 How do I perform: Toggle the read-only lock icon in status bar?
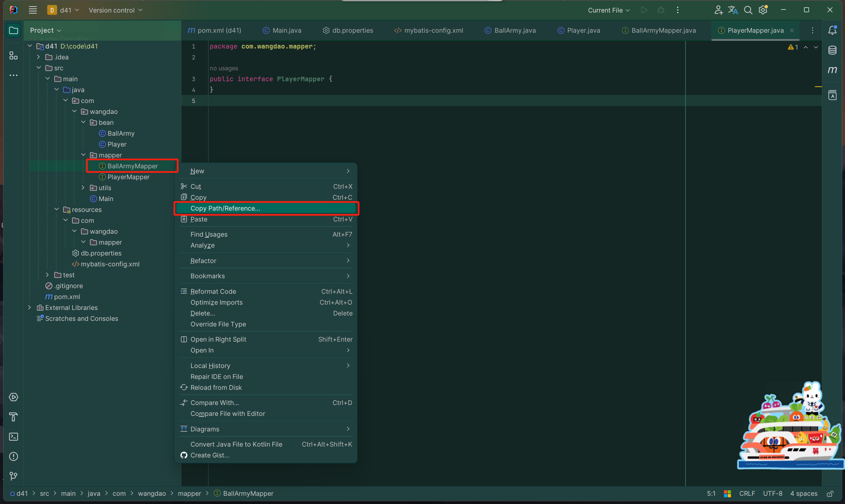[830, 493]
